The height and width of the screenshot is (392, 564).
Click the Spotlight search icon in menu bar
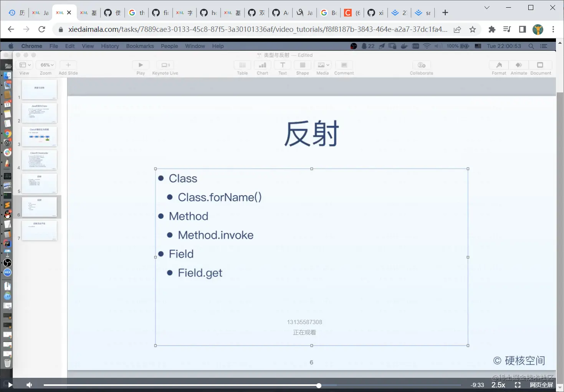[x=531, y=46]
